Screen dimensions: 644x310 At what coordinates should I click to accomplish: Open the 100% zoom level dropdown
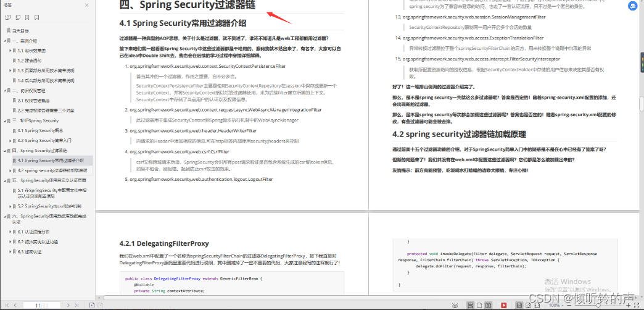[556, 306]
